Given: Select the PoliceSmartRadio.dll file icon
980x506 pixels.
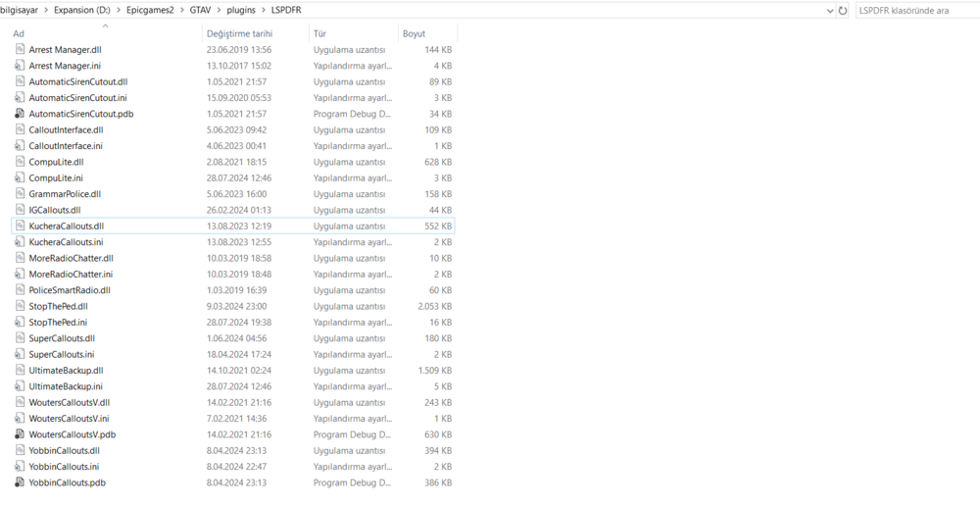Looking at the screenshot, I should [x=20, y=290].
